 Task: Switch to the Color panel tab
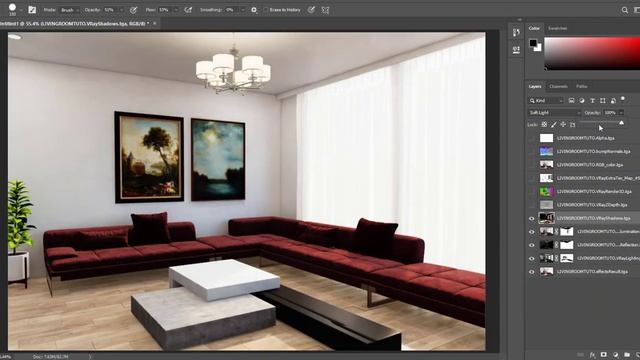coord(534,28)
